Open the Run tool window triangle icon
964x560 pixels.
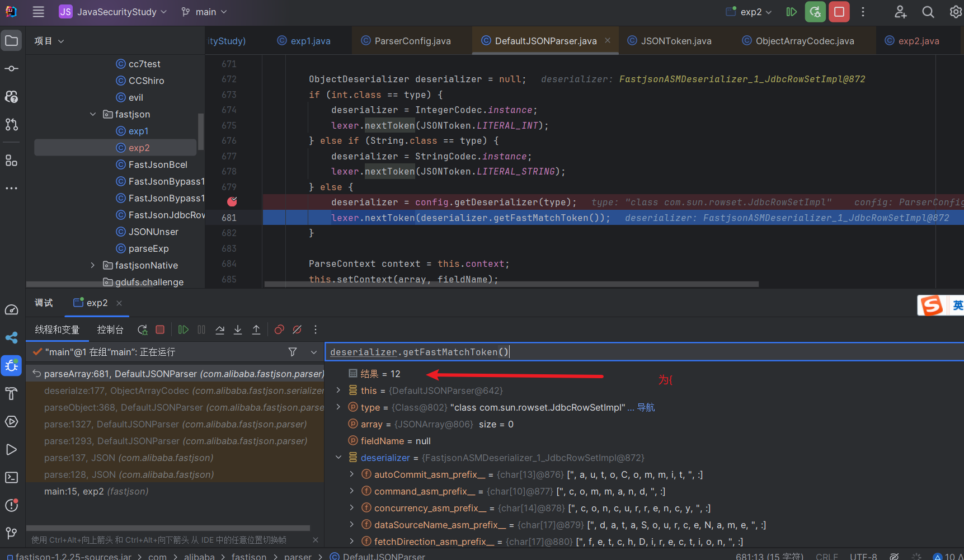(x=11, y=450)
